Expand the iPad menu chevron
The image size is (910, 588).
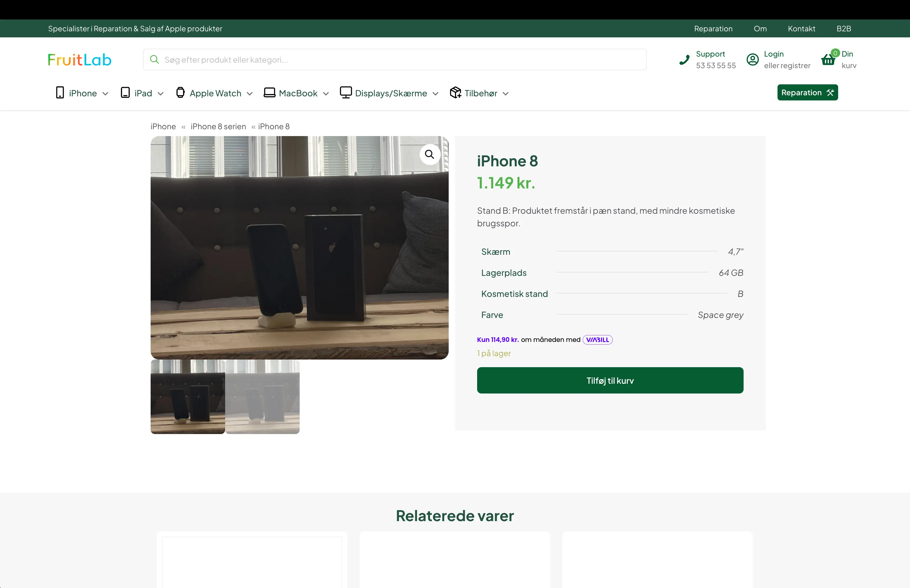(x=160, y=94)
